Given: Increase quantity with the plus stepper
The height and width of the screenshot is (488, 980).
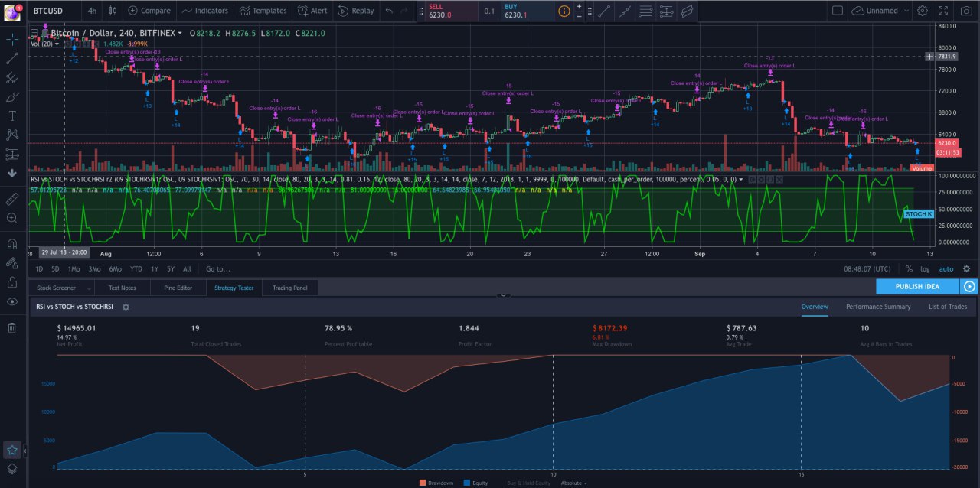Looking at the screenshot, I should click(x=579, y=6).
